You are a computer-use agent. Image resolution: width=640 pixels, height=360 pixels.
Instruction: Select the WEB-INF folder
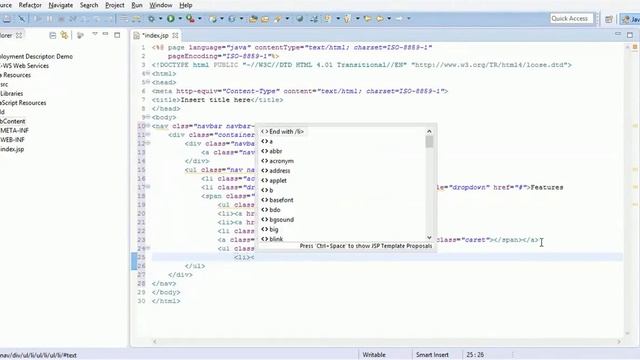click(x=12, y=140)
